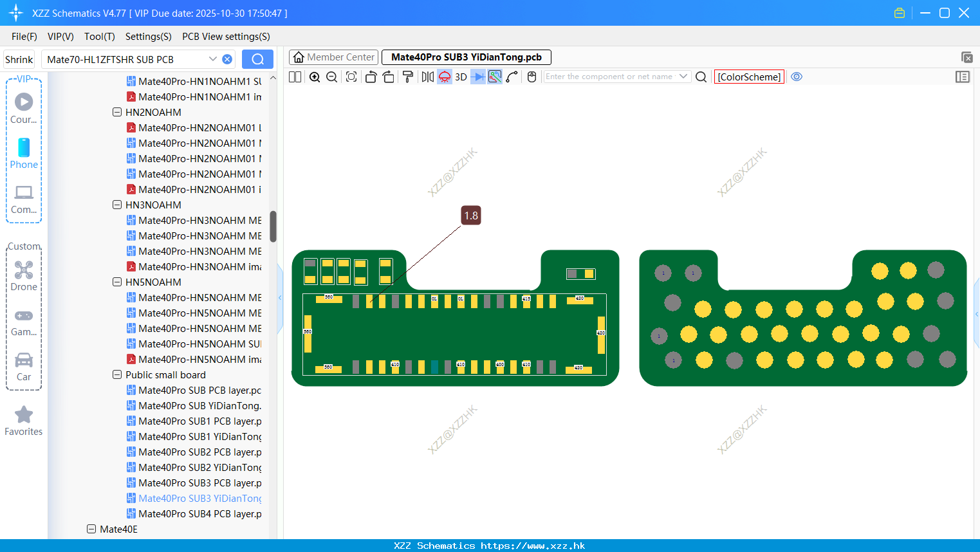Open Mate40Pro SUB1 PCB layer file
This screenshot has width=980, height=552.
[194, 421]
